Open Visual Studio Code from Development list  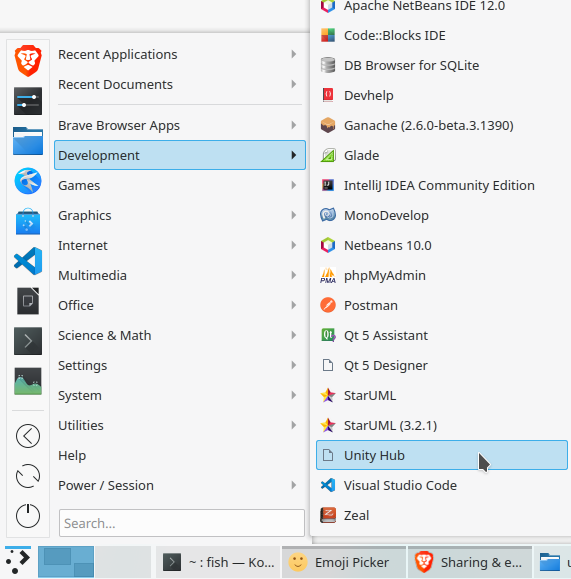[442, 486]
